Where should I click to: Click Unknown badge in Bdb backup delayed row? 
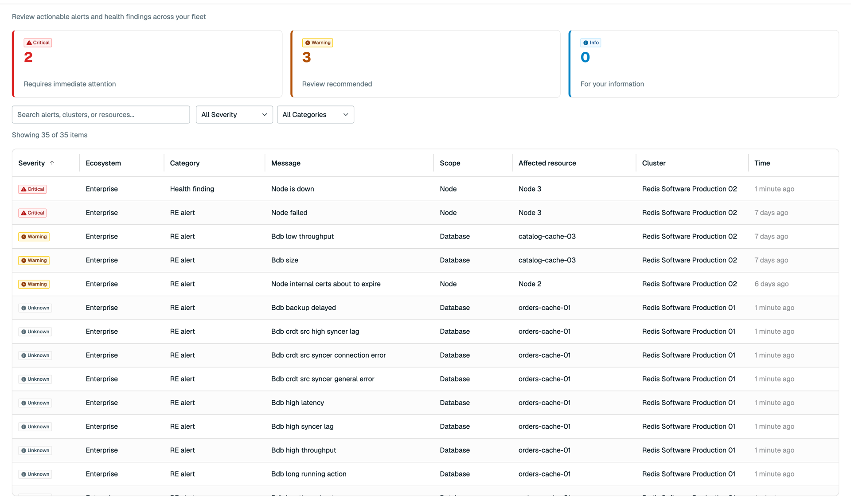pyautogui.click(x=35, y=308)
